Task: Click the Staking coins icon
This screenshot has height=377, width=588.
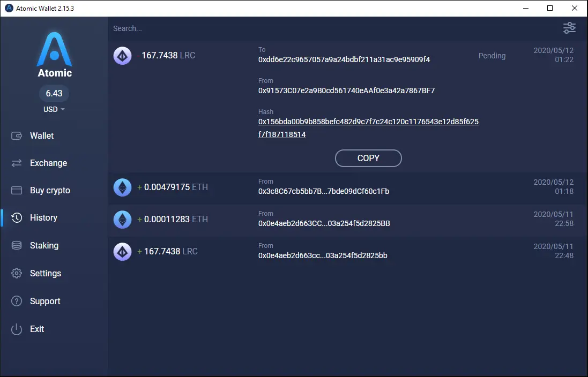Action: click(x=17, y=245)
